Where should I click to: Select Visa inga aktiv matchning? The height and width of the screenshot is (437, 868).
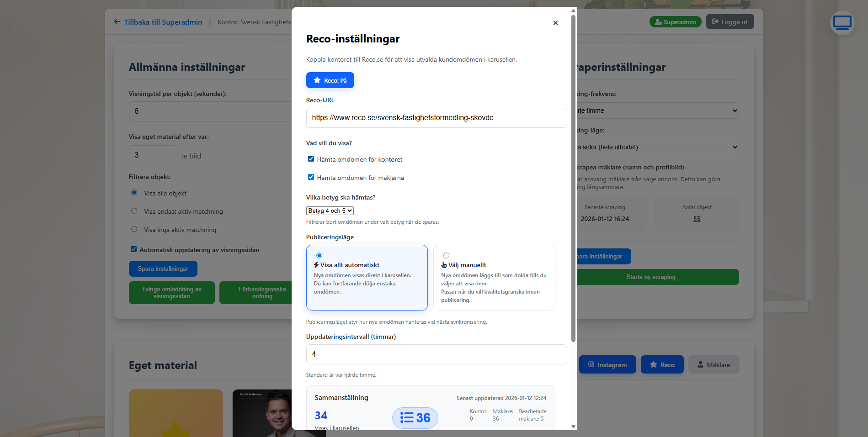tap(134, 229)
